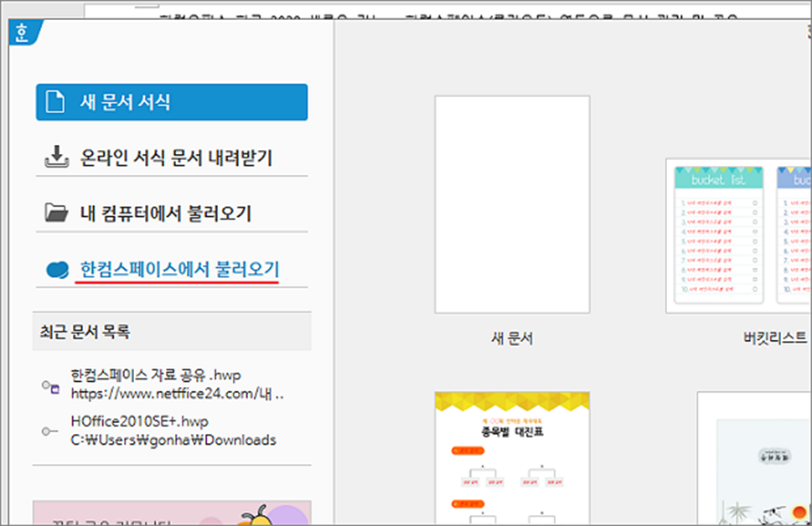The width and height of the screenshot is (812, 526).
Task: Click the open folder icon
Action: point(56,212)
